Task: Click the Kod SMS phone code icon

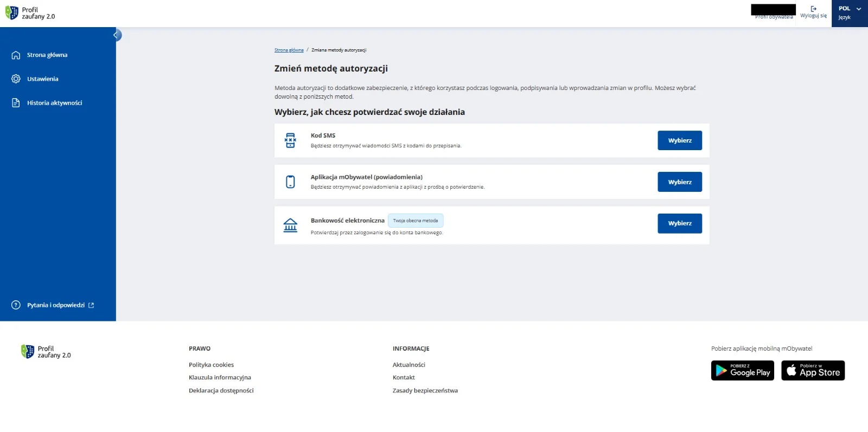Action: pos(290,140)
